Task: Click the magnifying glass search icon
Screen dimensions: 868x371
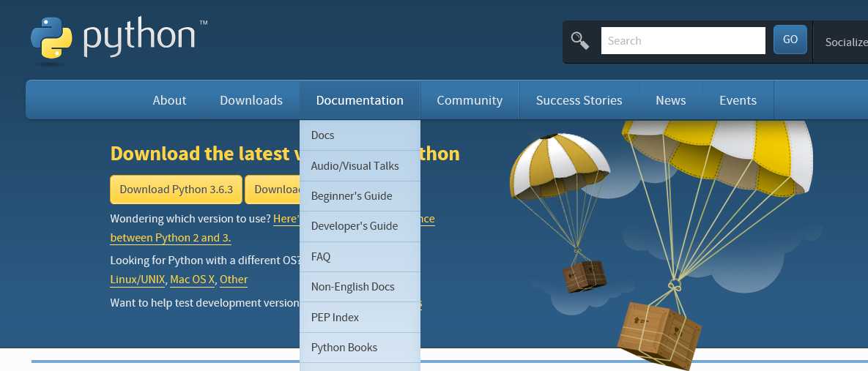Action: 579,40
